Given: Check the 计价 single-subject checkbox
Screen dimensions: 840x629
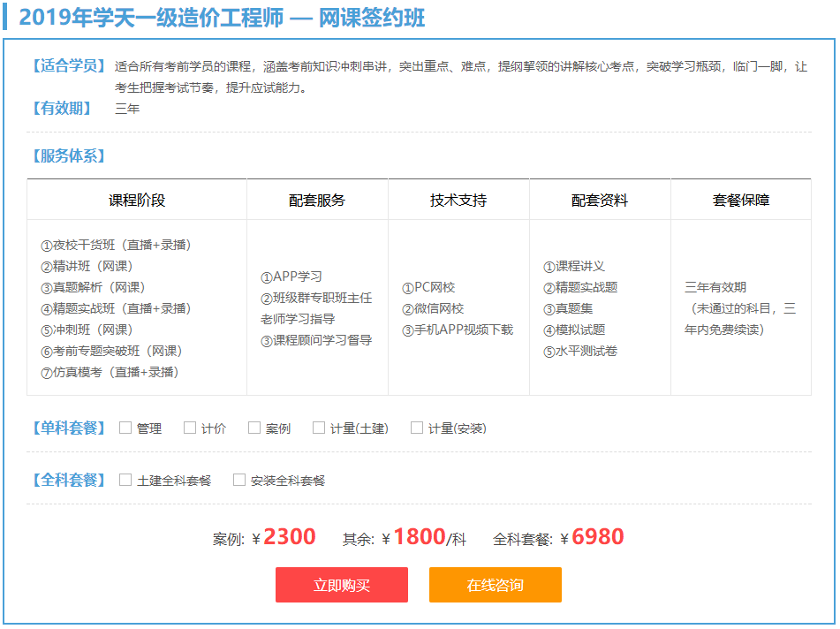Looking at the screenshot, I should (190, 427).
